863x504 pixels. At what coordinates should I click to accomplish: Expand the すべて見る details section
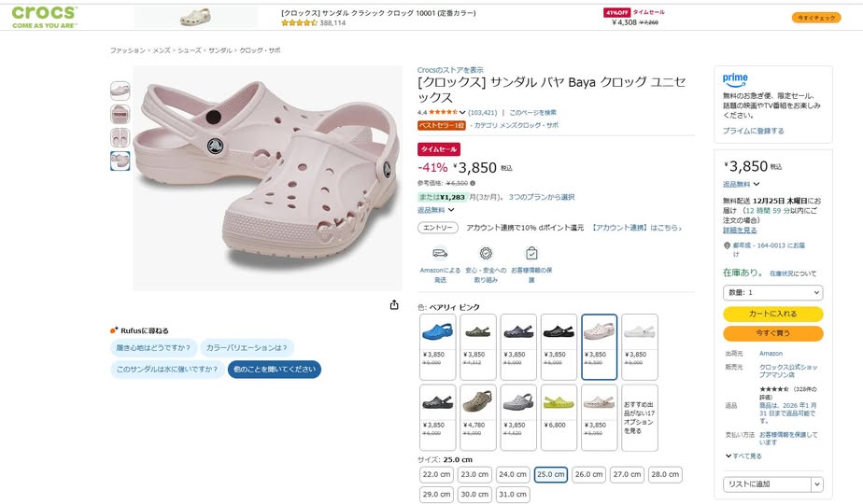coord(743,455)
